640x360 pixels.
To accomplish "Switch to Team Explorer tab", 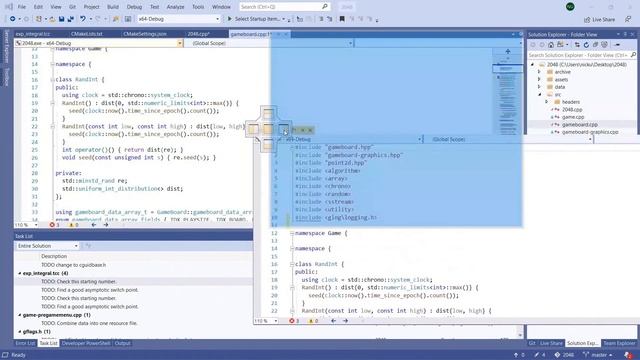I will (619, 343).
